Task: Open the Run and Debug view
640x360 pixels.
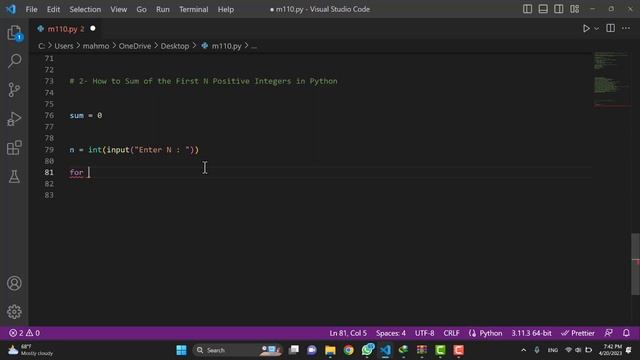Action: point(14,119)
